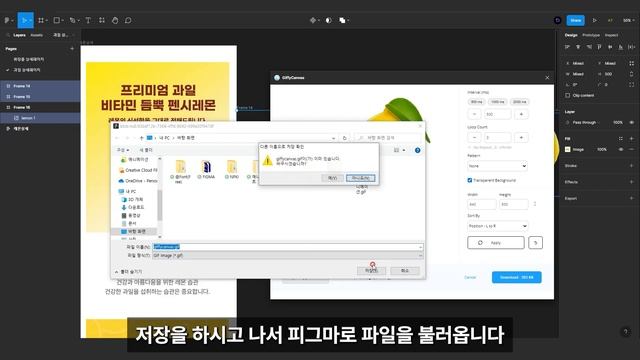Image resolution: width=640 pixels, height=360 pixels.
Task: Click Cancel link in GiffyCanvas
Action: tap(470, 277)
